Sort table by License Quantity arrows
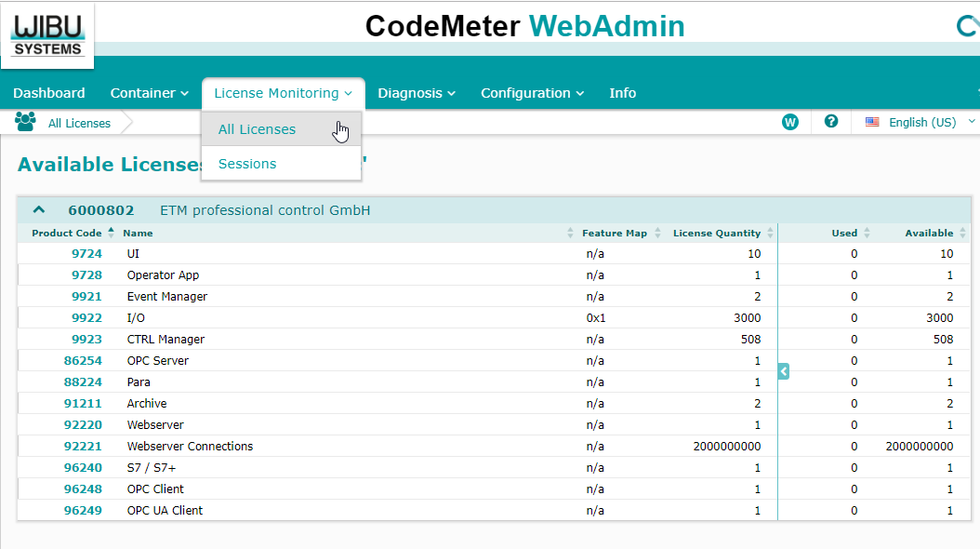 tap(769, 233)
